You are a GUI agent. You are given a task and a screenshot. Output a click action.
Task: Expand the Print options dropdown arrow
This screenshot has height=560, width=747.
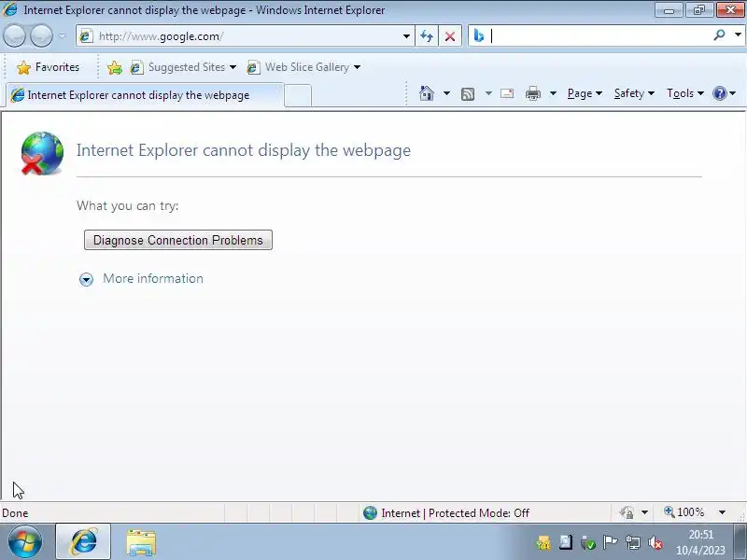[x=553, y=93]
